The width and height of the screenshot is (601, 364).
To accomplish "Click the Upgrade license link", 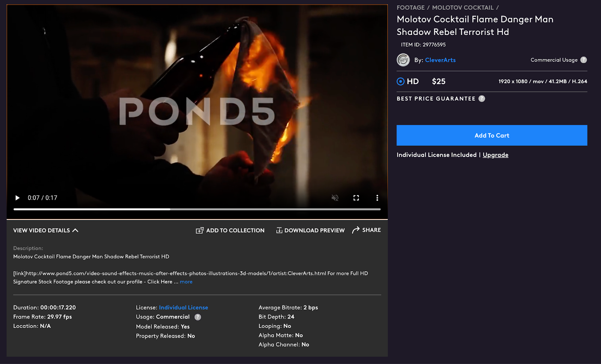I will pos(495,155).
